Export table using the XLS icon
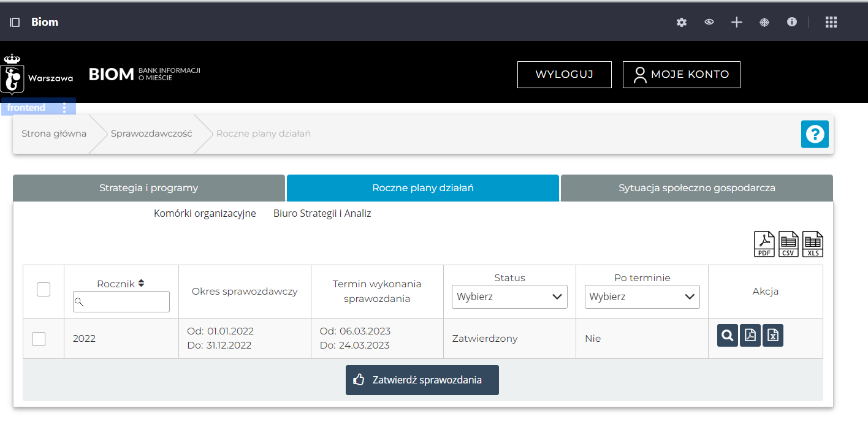 coord(812,244)
